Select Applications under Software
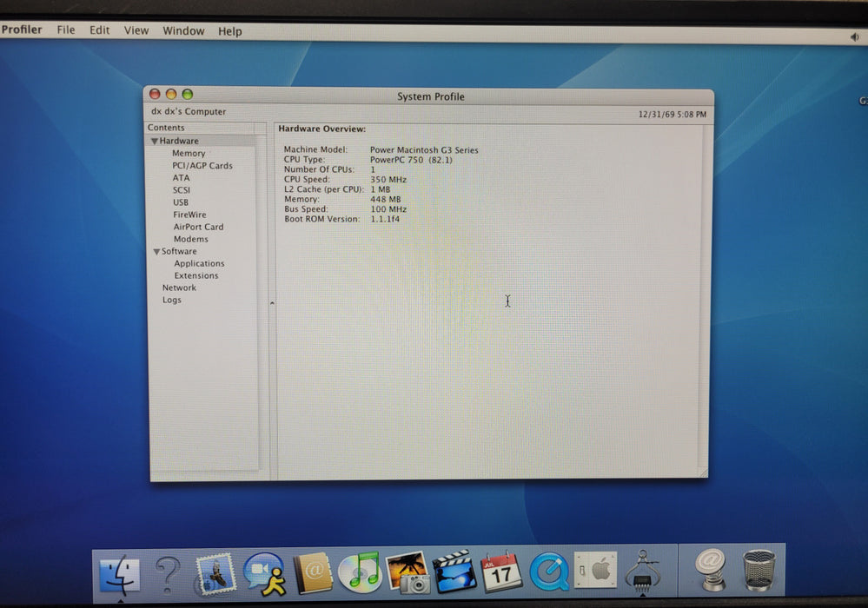 [199, 263]
